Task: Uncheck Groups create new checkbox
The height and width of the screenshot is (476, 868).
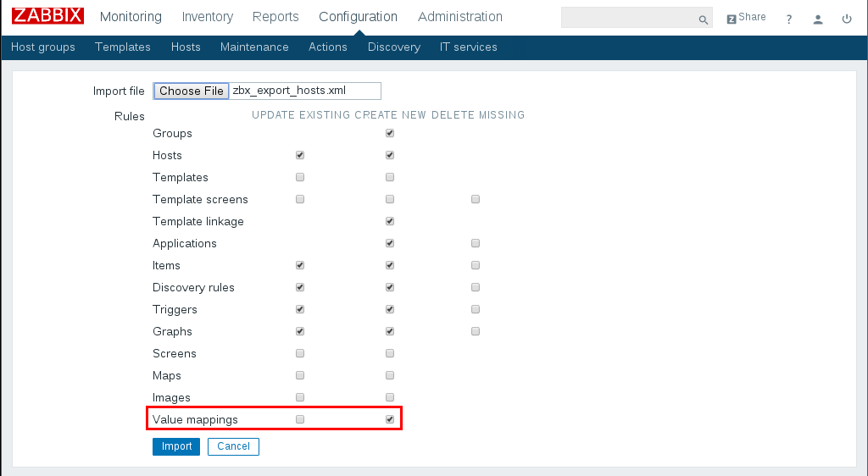Action: pos(390,133)
